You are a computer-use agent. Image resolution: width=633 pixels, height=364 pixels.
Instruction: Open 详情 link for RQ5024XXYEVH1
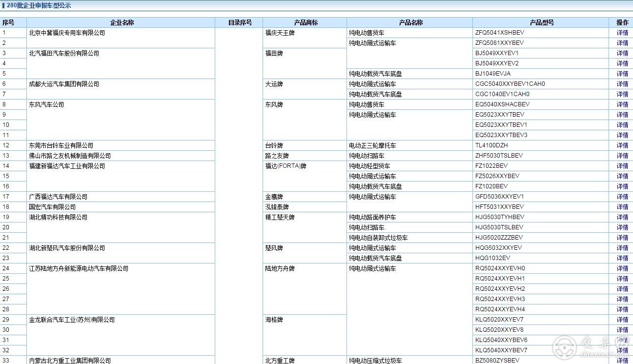[x=622, y=279]
